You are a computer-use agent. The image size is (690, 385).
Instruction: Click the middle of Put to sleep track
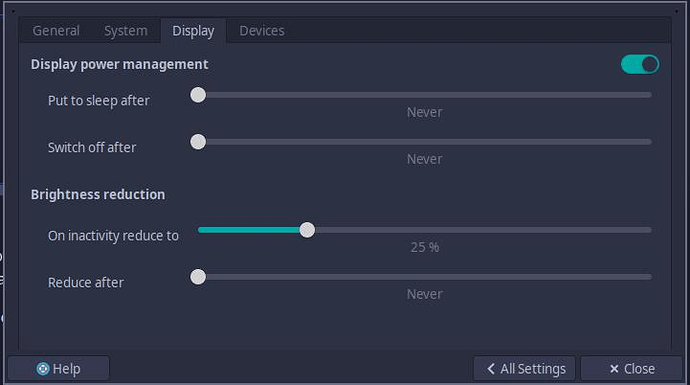click(x=425, y=95)
